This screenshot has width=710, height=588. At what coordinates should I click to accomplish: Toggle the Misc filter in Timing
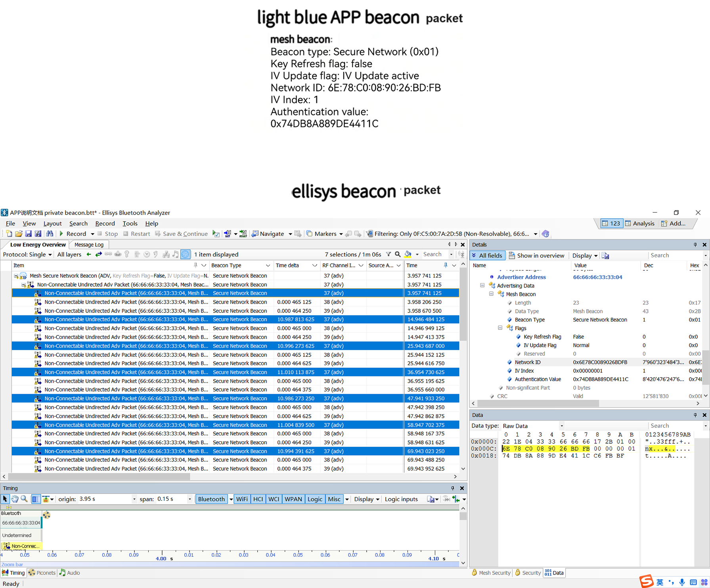pyautogui.click(x=334, y=499)
